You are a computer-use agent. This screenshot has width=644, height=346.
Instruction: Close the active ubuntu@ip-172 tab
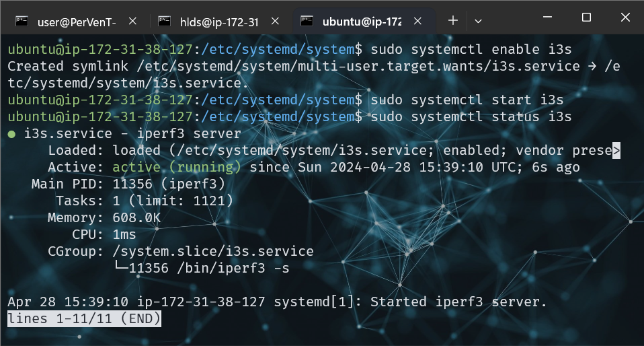coord(418,21)
